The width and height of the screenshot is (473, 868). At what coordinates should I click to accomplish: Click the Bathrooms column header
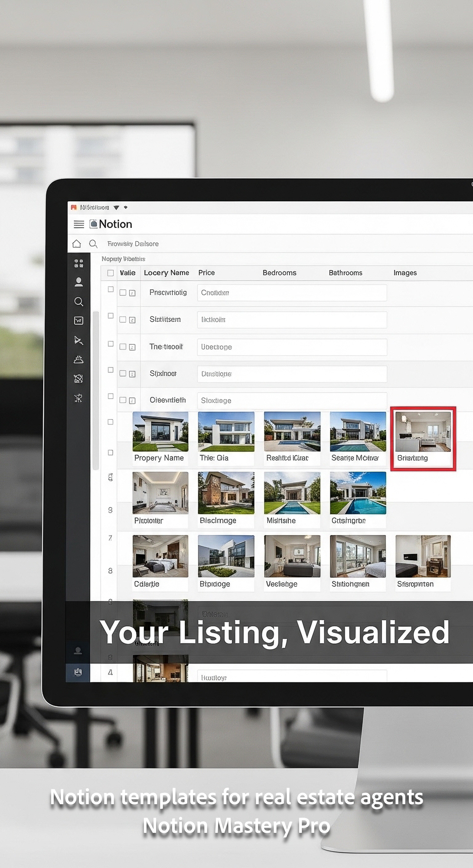[x=346, y=273]
